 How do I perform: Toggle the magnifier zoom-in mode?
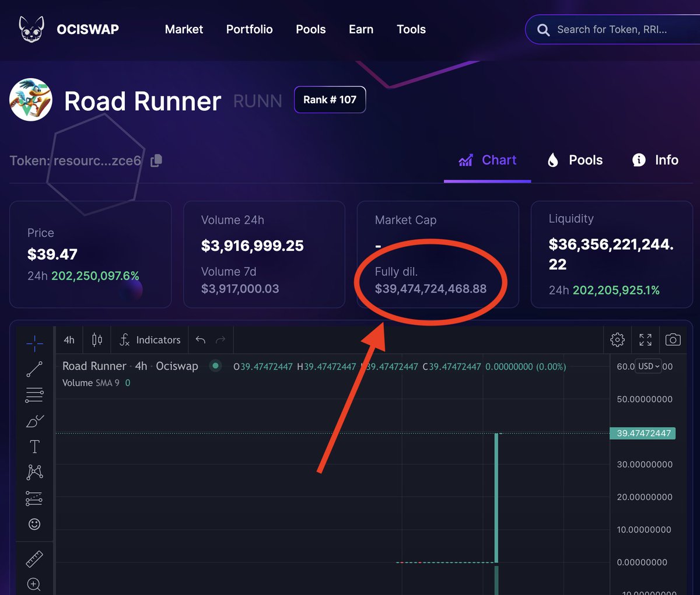[x=33, y=584]
